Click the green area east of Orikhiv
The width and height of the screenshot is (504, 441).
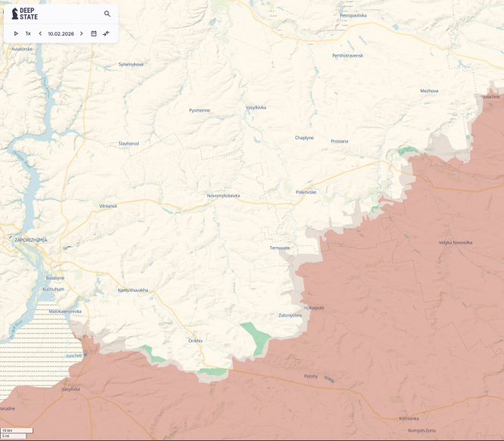255,336
